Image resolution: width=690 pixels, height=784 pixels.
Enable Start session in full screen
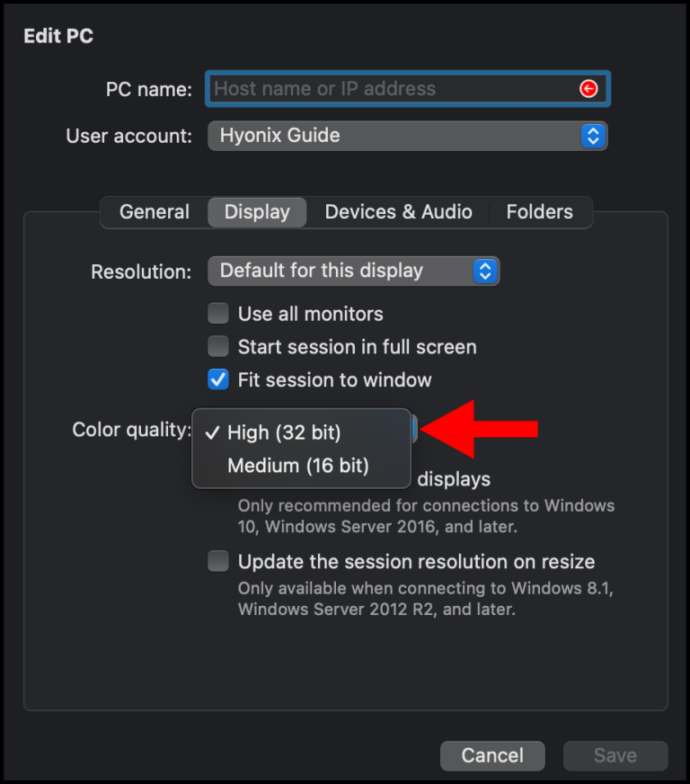pos(217,346)
